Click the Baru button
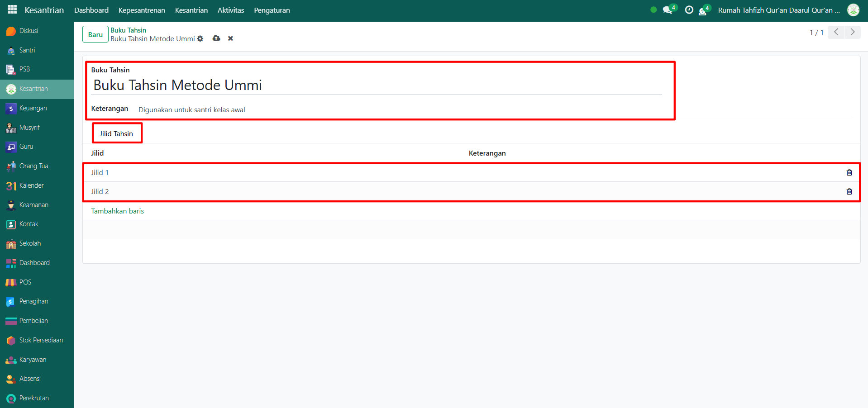Image resolution: width=868 pixels, height=408 pixels. (95, 34)
